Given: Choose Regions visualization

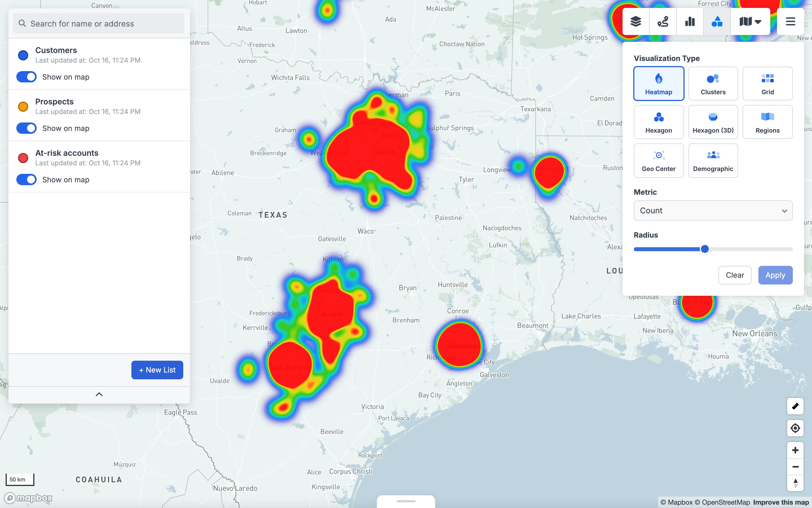Looking at the screenshot, I should coord(768,122).
